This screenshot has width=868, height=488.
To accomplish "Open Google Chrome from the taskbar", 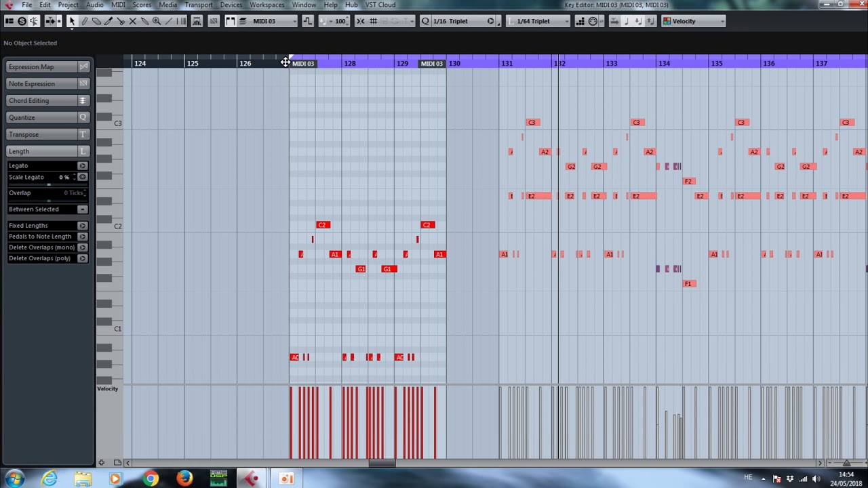I will pos(151,479).
